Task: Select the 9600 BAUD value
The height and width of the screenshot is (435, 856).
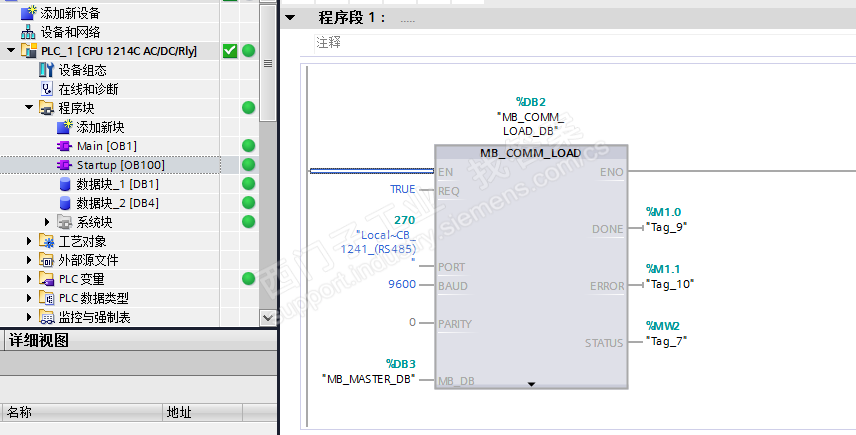Action: click(402, 284)
